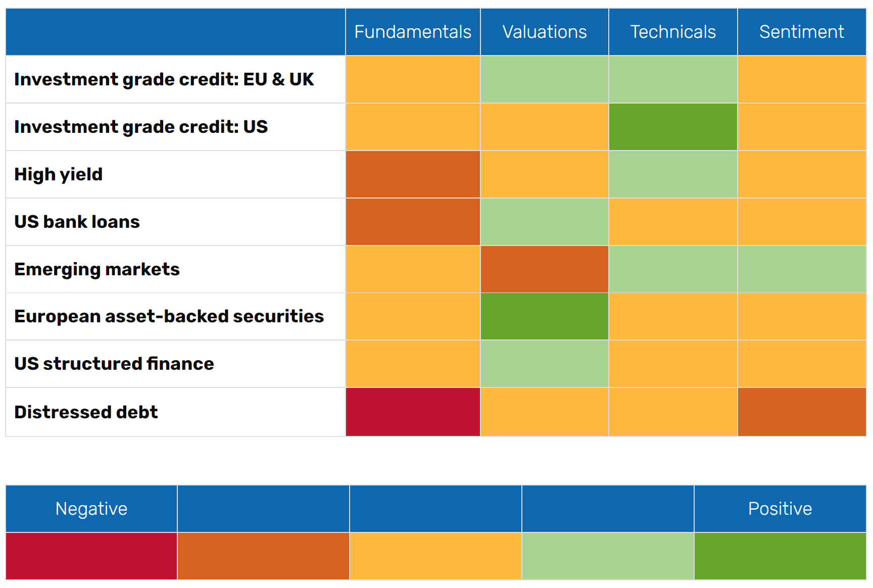Screen dimensions: 873x588
Task: Select the Valuations column header
Action: pyautogui.click(x=544, y=32)
